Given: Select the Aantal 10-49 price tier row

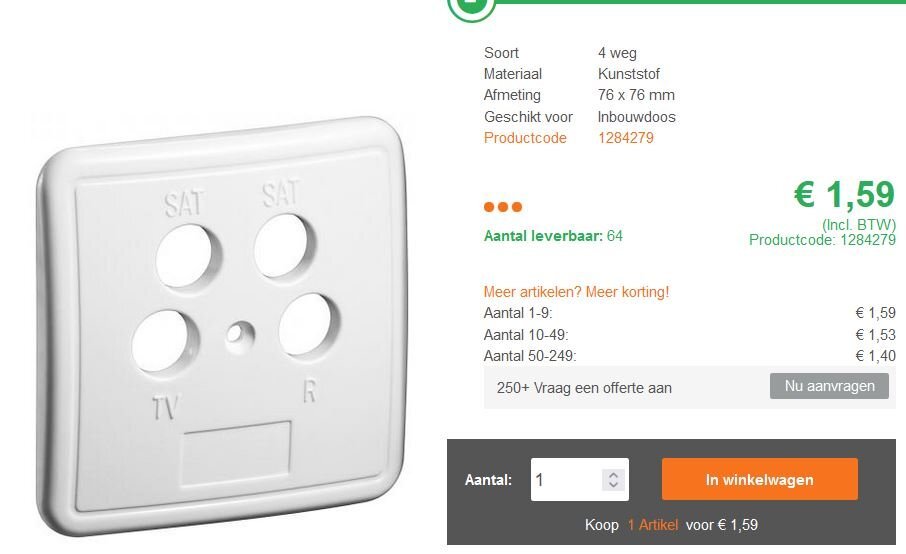Looking at the screenshot, I should pos(689,335).
